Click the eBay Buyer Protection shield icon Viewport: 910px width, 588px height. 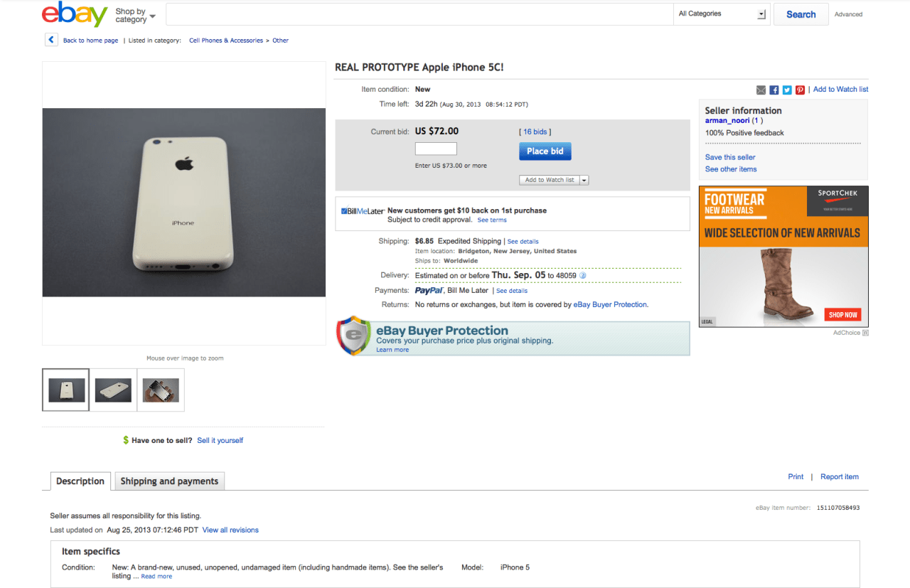[x=353, y=336]
